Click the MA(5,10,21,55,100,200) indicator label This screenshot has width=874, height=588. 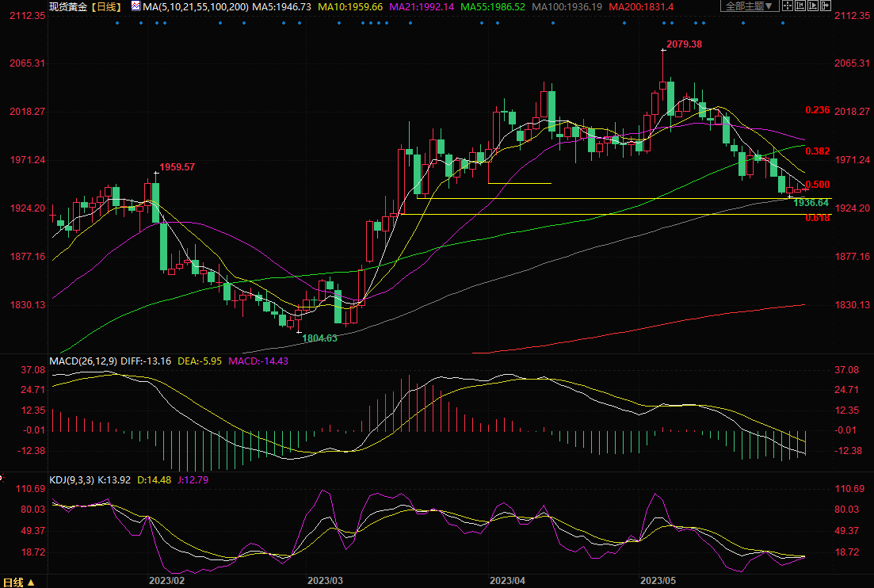pos(195,6)
